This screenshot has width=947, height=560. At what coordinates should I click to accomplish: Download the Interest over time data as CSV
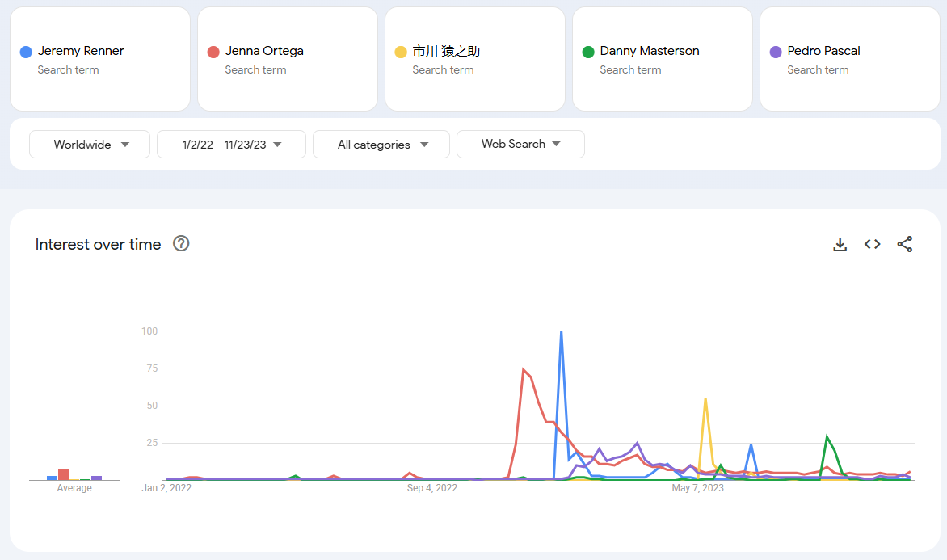[840, 244]
